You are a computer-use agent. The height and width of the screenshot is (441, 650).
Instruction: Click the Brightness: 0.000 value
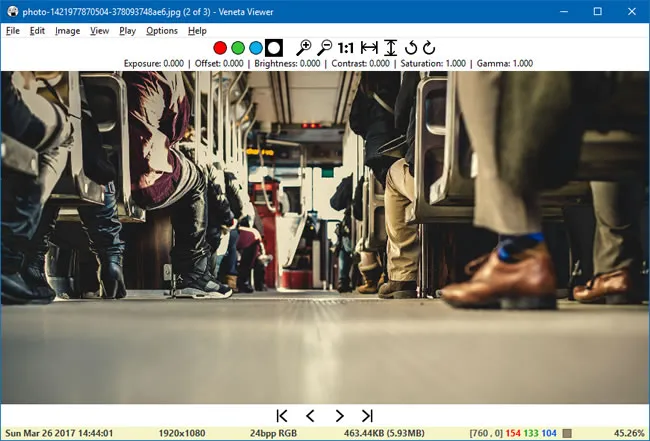tap(287, 63)
